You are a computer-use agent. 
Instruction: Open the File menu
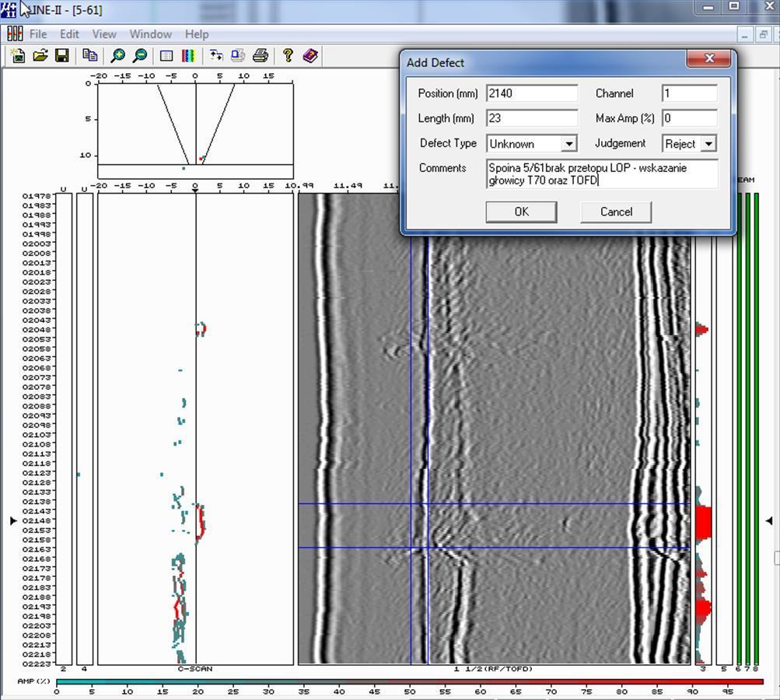[x=38, y=34]
